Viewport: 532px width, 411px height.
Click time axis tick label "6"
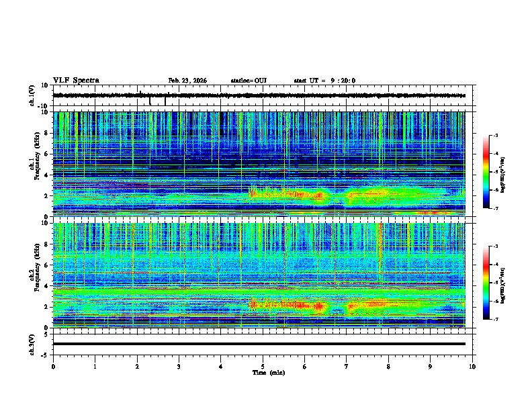(305, 367)
